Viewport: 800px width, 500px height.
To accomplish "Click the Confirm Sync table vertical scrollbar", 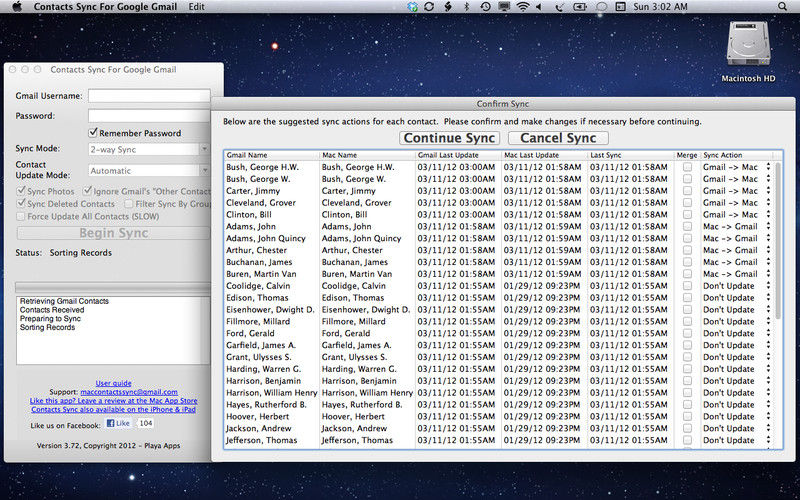I will [x=778, y=240].
